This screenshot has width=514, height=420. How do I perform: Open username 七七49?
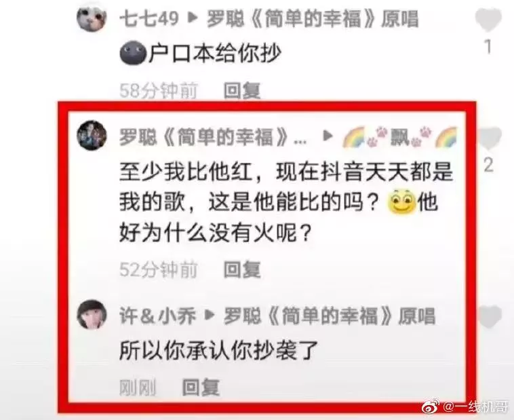(x=149, y=18)
